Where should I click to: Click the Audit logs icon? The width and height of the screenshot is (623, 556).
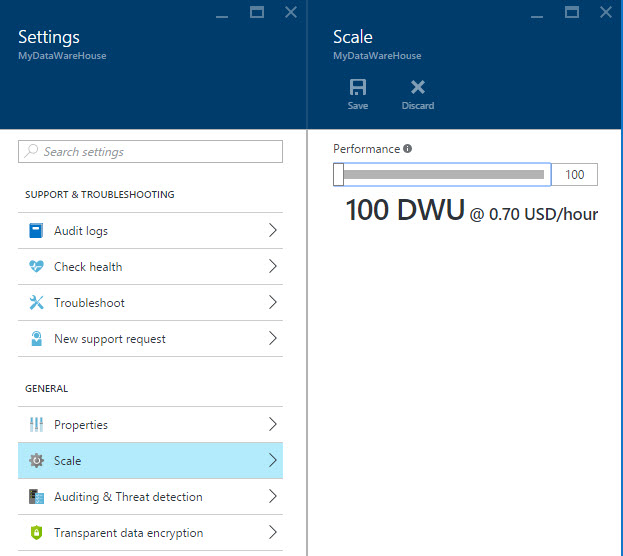tap(36, 231)
